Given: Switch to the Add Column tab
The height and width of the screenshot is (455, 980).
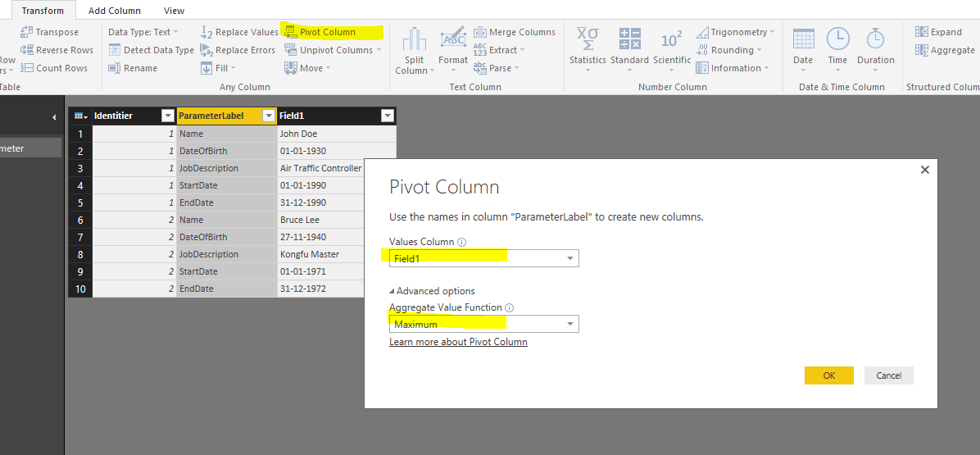Looking at the screenshot, I should (x=115, y=11).
